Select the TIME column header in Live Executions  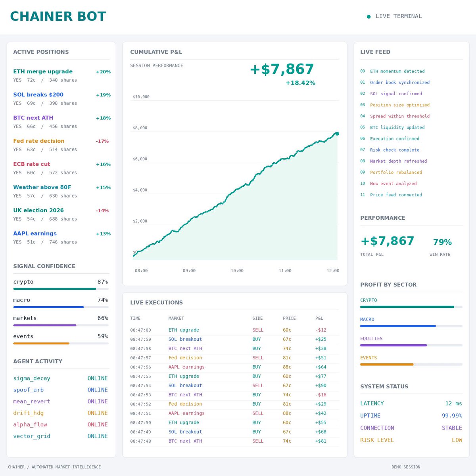[135, 318]
